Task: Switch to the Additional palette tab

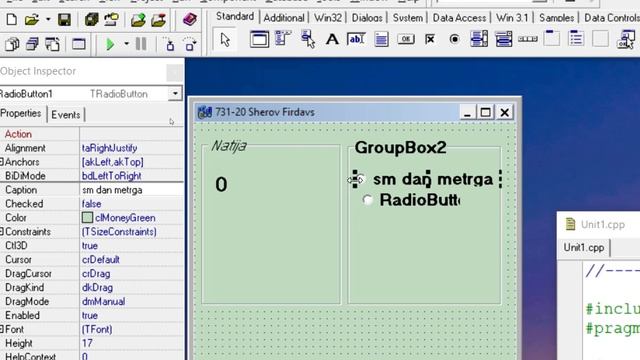Action: [284, 18]
